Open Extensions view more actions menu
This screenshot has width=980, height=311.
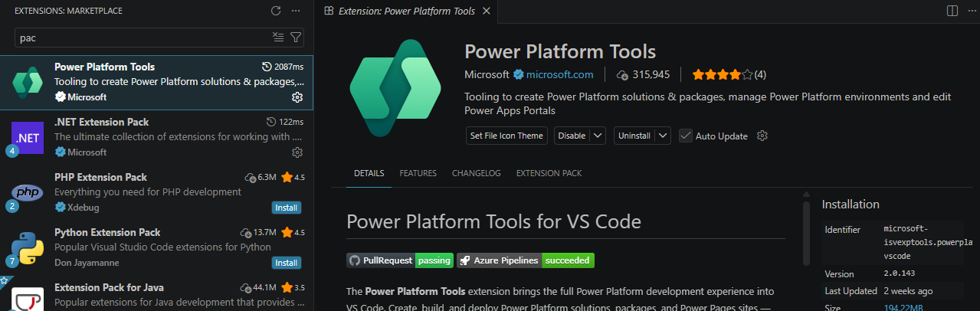[296, 11]
